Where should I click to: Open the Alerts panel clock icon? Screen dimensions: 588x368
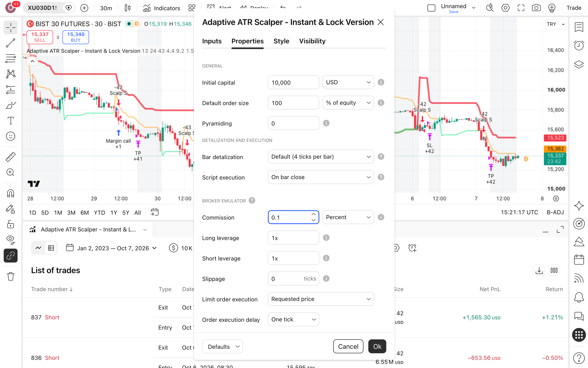click(x=579, y=46)
